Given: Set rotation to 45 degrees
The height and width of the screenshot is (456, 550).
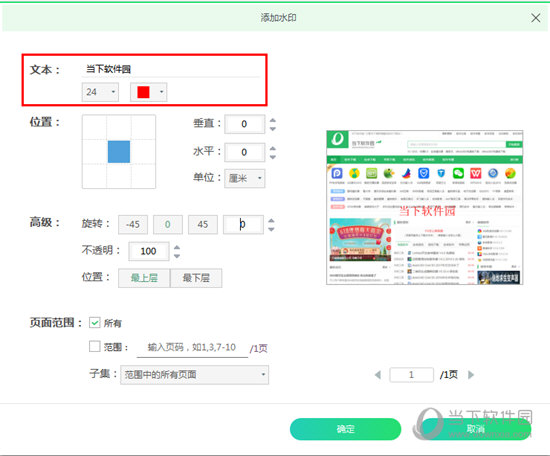Looking at the screenshot, I should pos(203,224).
